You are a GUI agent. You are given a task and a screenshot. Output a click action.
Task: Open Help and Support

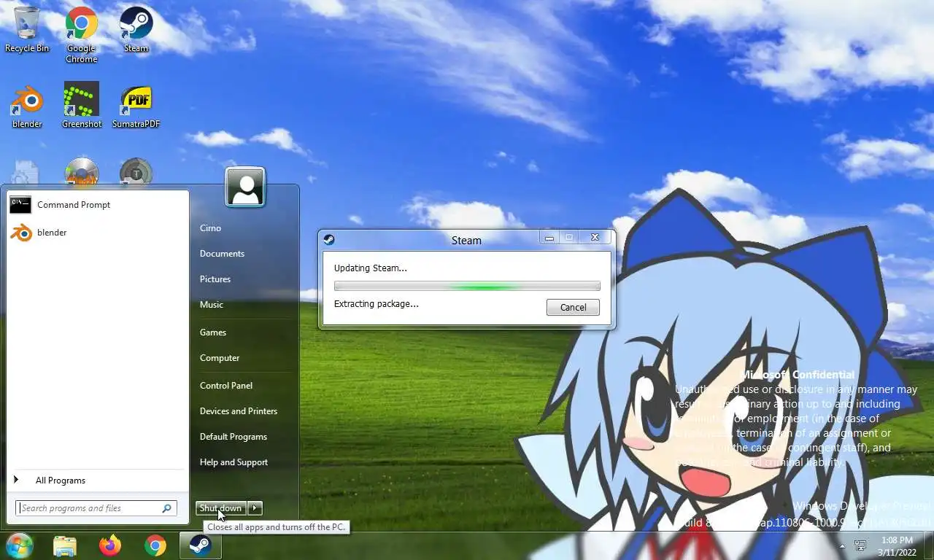[x=233, y=462]
